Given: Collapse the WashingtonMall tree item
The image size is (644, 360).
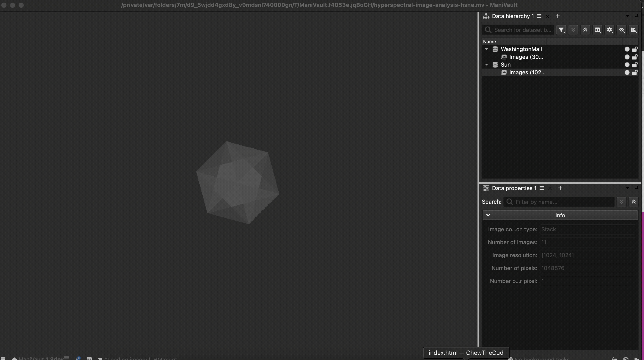Looking at the screenshot, I should pos(487,49).
